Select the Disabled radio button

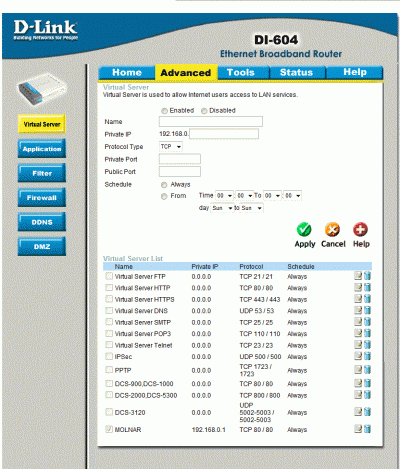[x=204, y=111]
